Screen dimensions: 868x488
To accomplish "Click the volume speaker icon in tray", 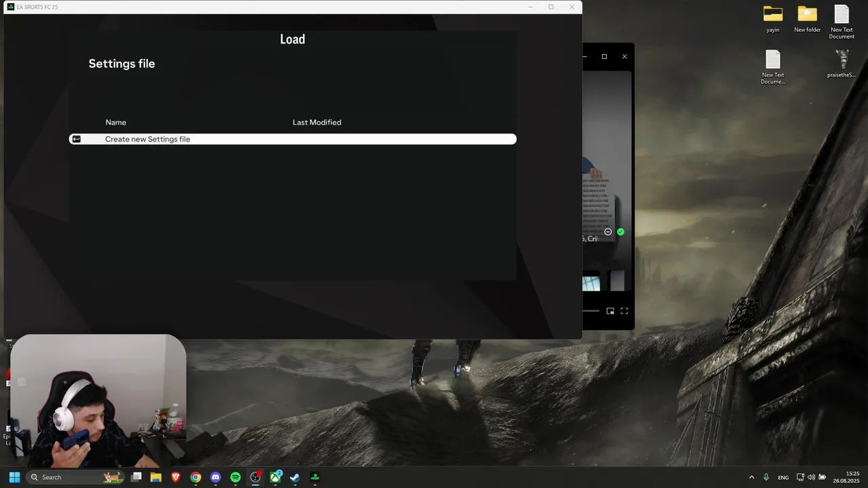I will click(812, 477).
